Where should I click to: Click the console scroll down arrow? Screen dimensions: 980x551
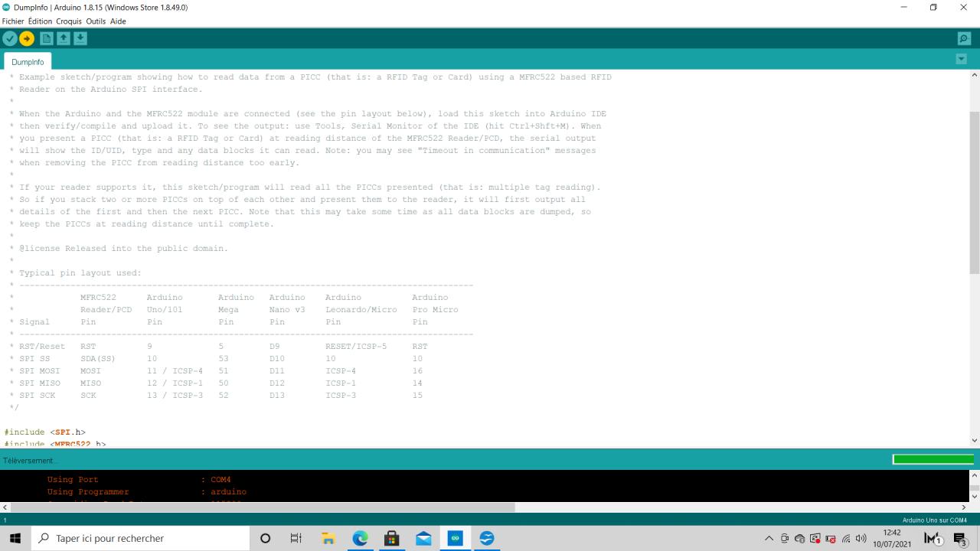tap(974, 496)
